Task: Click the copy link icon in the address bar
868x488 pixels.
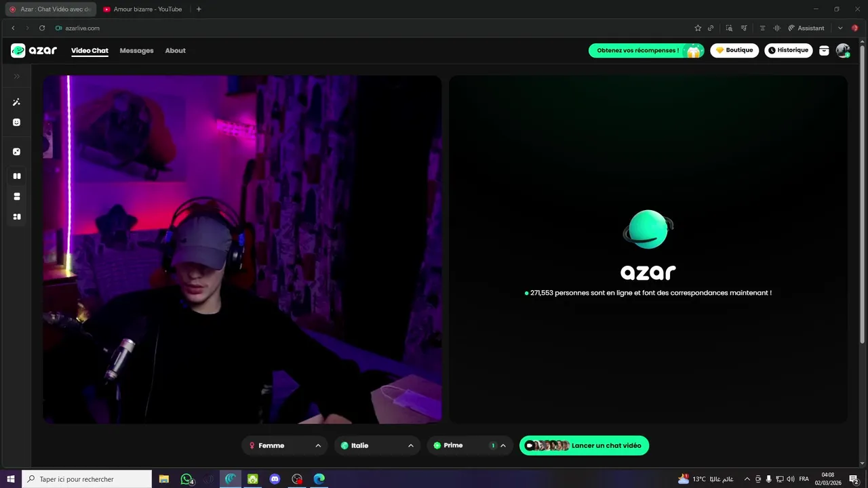Action: click(711, 28)
